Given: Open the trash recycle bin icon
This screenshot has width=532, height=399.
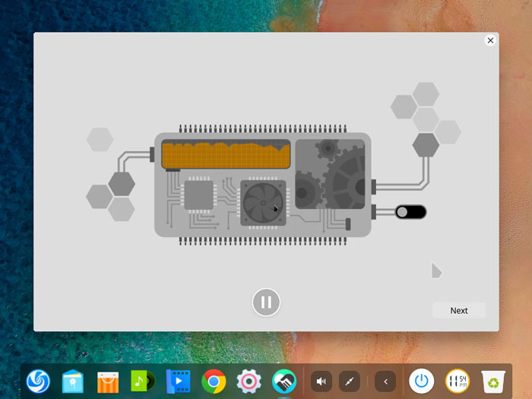Looking at the screenshot, I should [x=493, y=382].
